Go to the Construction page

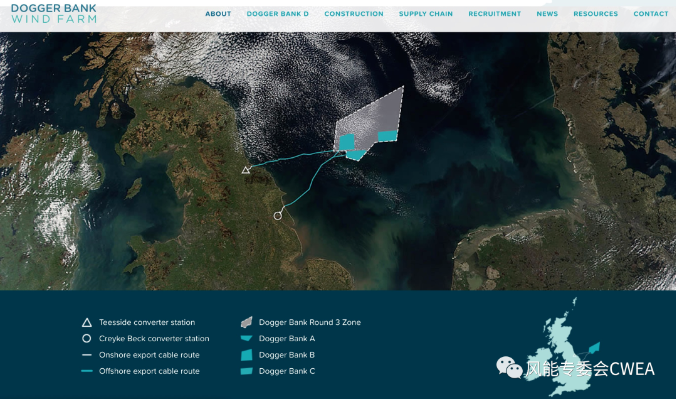pos(354,14)
